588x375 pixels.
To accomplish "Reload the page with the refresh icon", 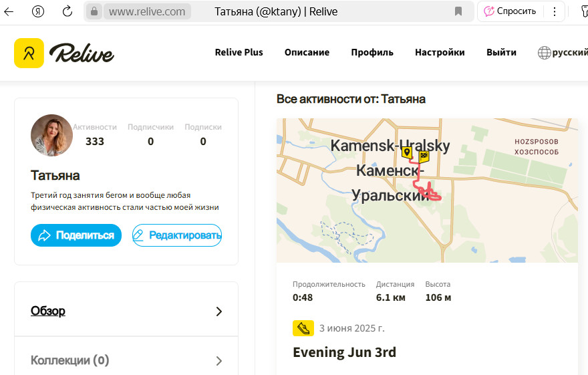I will coord(67,11).
